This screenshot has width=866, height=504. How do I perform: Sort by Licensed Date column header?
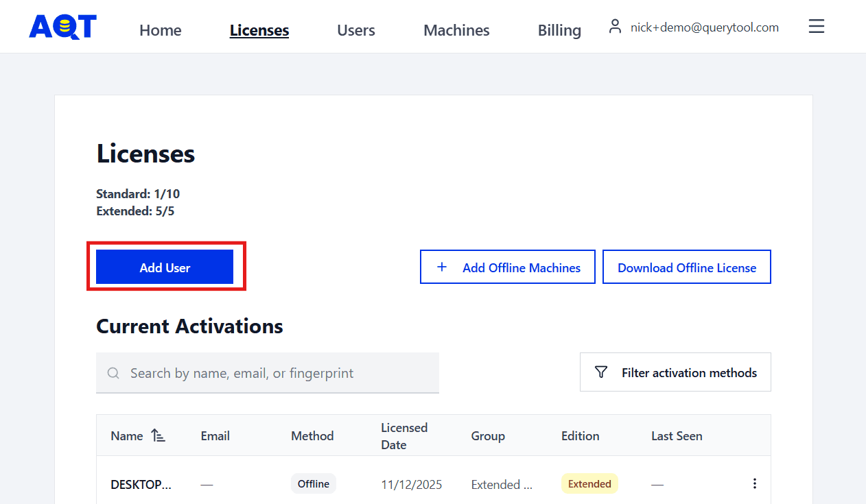404,435
